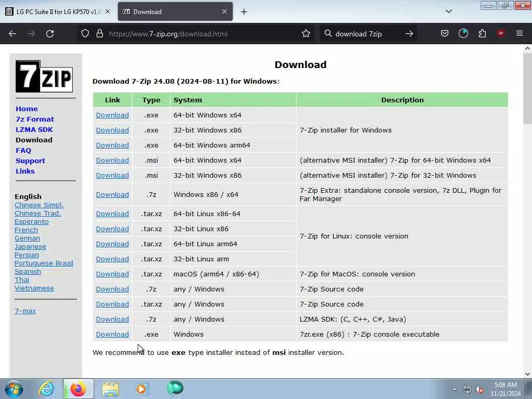The width and height of the screenshot is (532, 399).
Task: Download .exe for 64-bit Windows x64
Action: [112, 115]
